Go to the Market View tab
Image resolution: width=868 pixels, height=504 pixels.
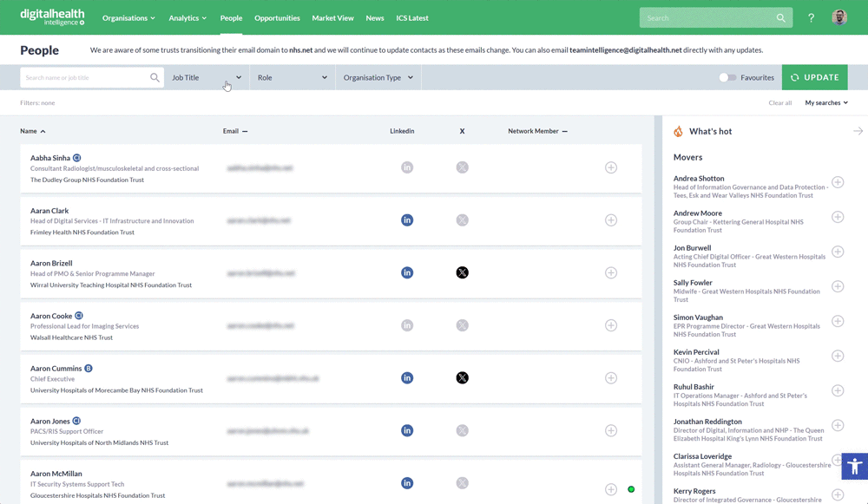pyautogui.click(x=332, y=18)
